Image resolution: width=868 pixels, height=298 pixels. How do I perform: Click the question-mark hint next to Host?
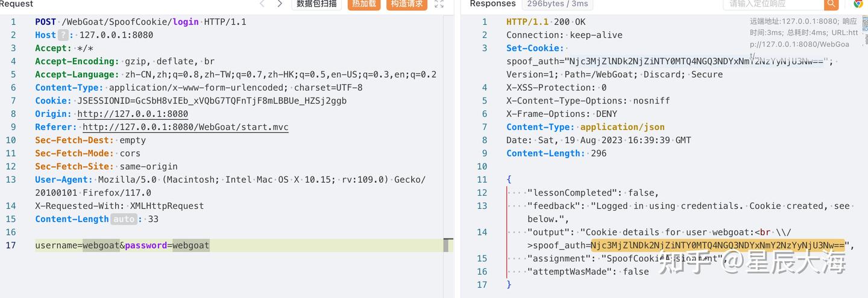pyautogui.click(x=63, y=35)
